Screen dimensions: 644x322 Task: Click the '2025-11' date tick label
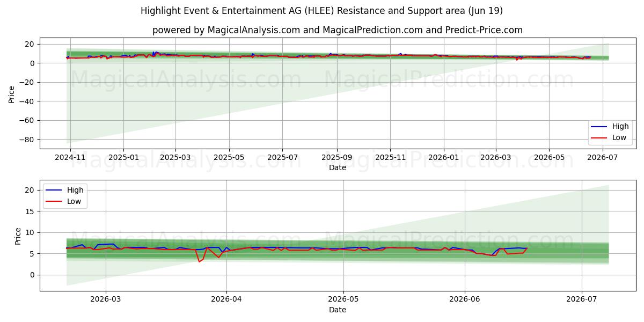pyautogui.click(x=390, y=158)
